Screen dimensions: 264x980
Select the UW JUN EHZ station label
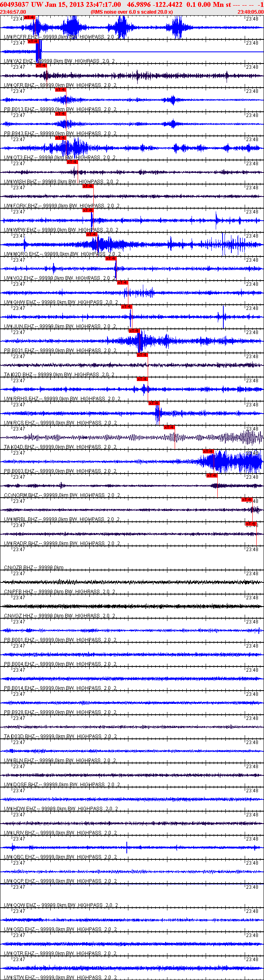tap(19, 326)
